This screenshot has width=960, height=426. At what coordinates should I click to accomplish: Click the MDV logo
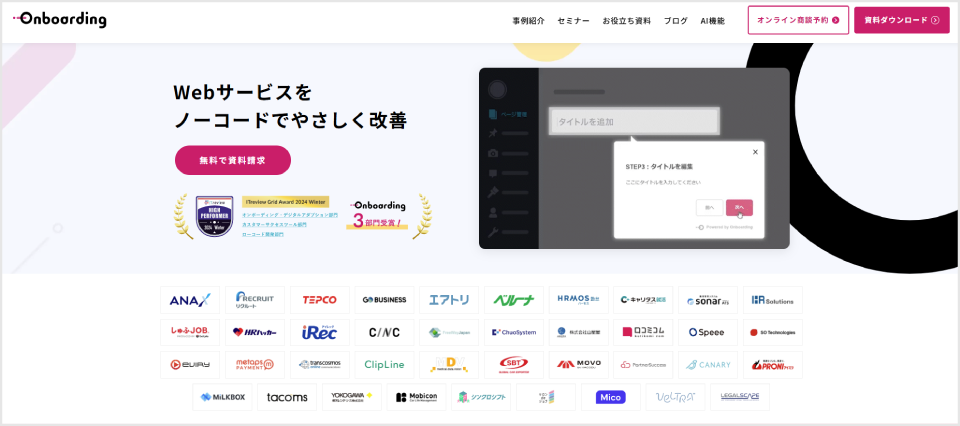coord(449,365)
